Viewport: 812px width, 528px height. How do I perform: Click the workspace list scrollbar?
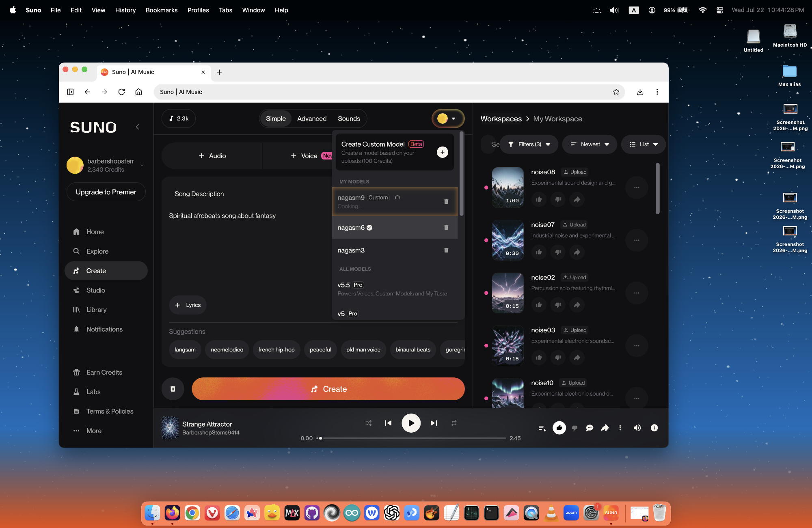[658, 188]
